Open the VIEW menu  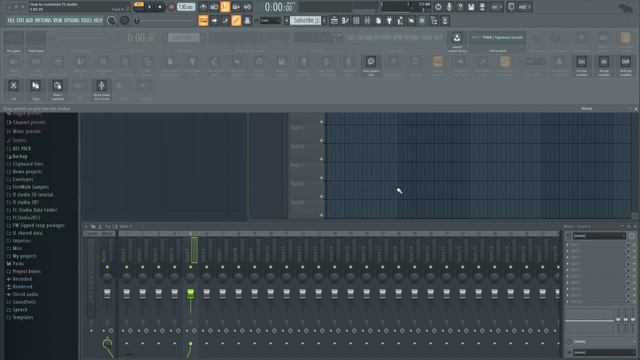58,20
